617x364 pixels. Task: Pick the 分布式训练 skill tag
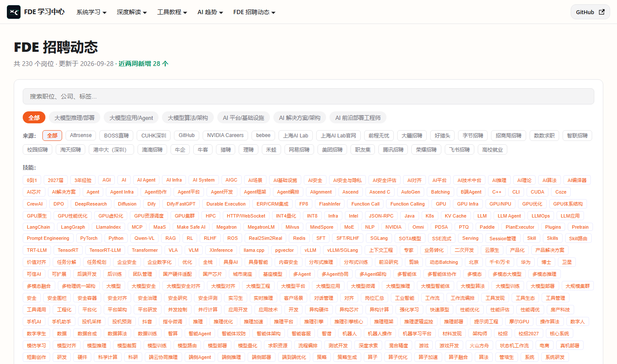tap(356, 263)
